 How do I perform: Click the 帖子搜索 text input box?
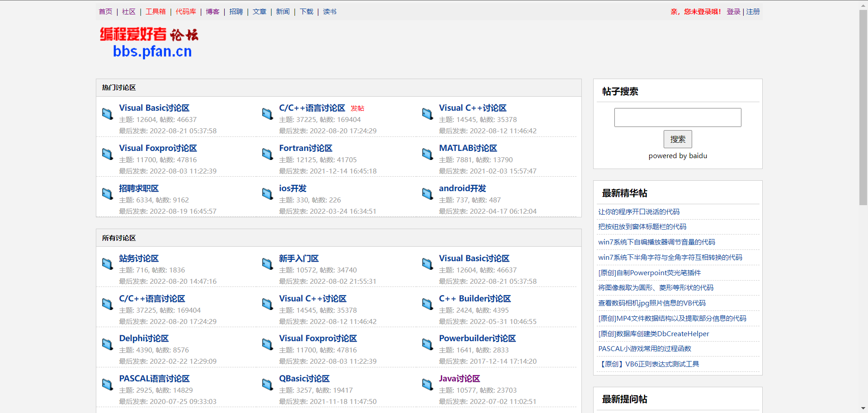678,117
